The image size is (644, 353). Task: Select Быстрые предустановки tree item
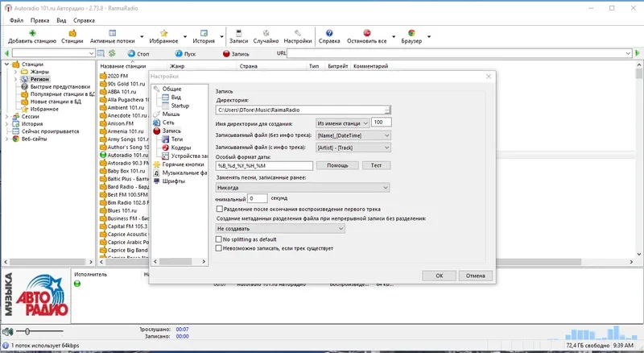60,86
